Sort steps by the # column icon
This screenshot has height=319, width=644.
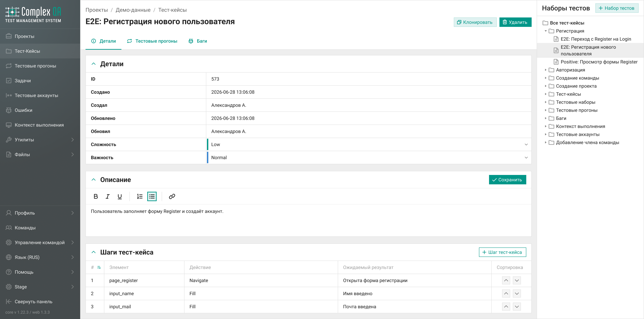pos(99,267)
